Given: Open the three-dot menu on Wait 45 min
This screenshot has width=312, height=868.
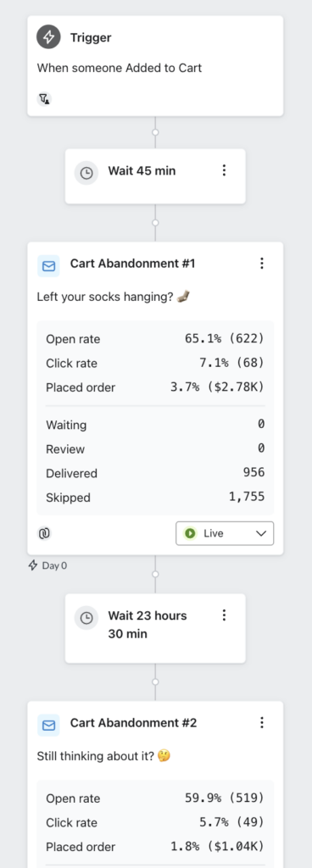Looking at the screenshot, I should tap(224, 170).
